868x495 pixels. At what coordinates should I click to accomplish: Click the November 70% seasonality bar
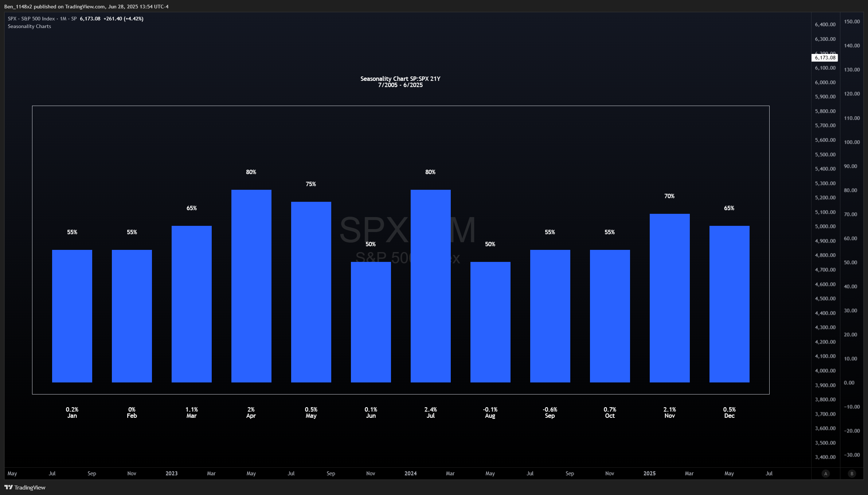point(669,298)
